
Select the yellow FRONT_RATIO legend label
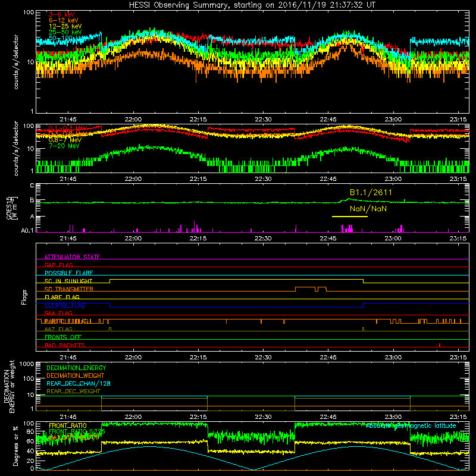tap(68, 425)
